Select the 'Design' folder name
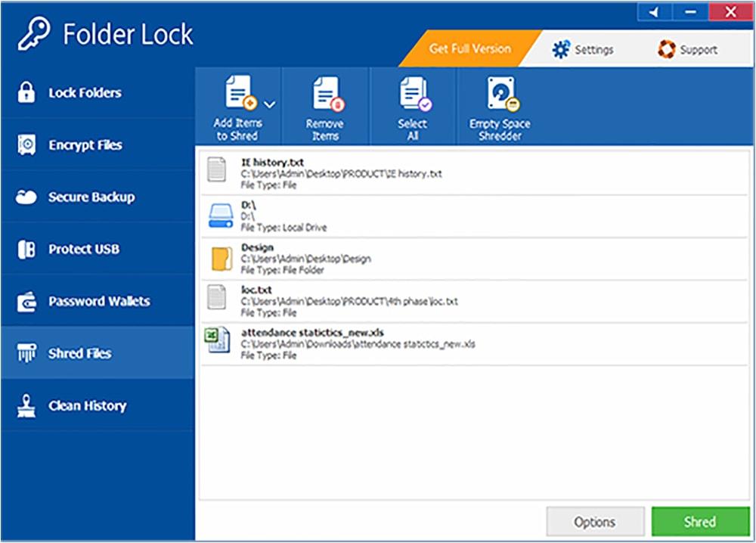Image resolution: width=756 pixels, height=543 pixels. pyautogui.click(x=257, y=247)
